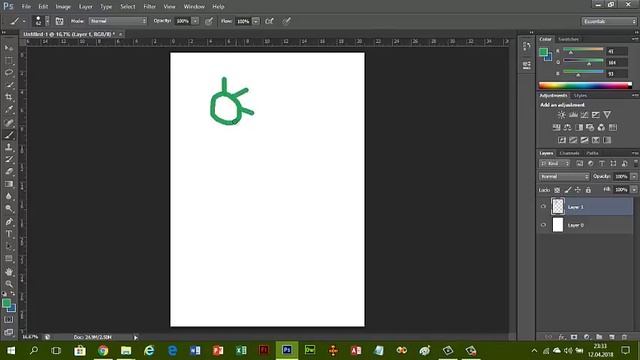640x360 pixels.
Task: Select the Clone Stamp tool
Action: 9,147
